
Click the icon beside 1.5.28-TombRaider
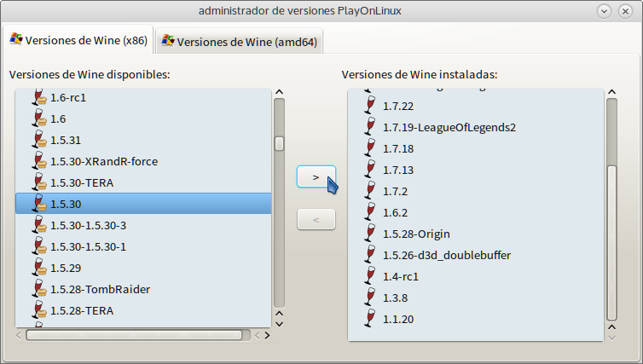(x=38, y=289)
